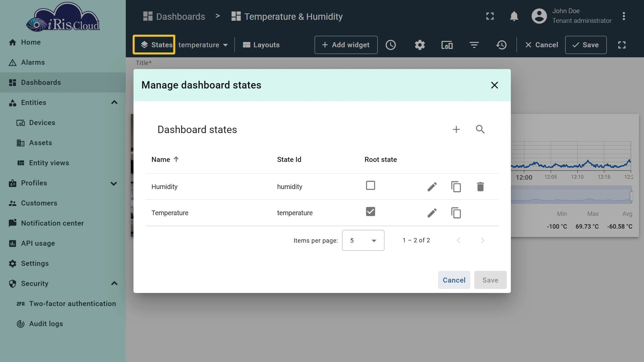Click Dashboards breadcrumb link
The image size is (644, 362).
(x=174, y=16)
